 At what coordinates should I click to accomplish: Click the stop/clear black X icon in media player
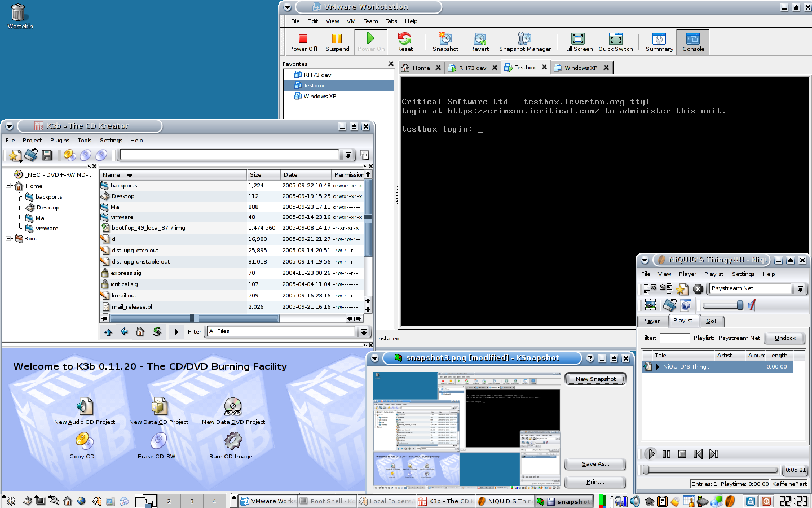coord(698,289)
